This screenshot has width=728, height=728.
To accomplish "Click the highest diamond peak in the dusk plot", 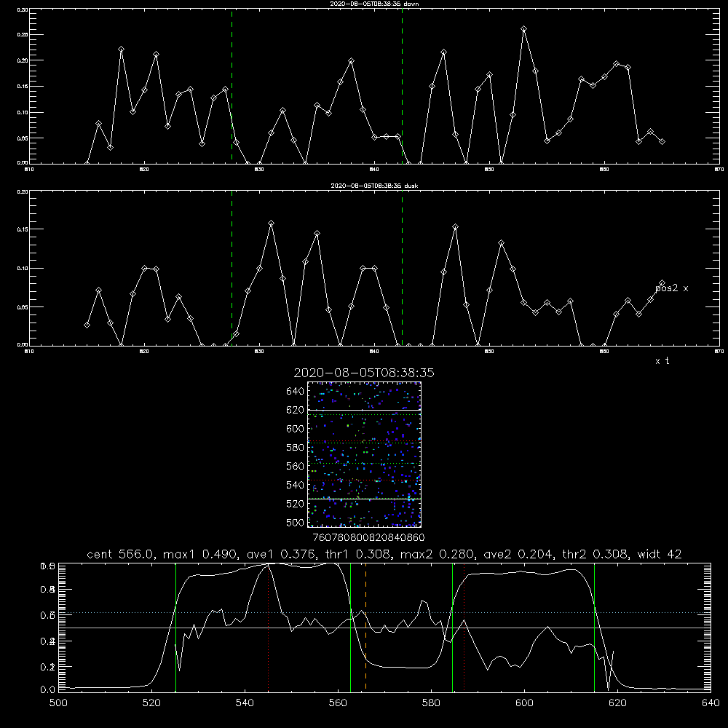I will pyautogui.click(x=271, y=223).
